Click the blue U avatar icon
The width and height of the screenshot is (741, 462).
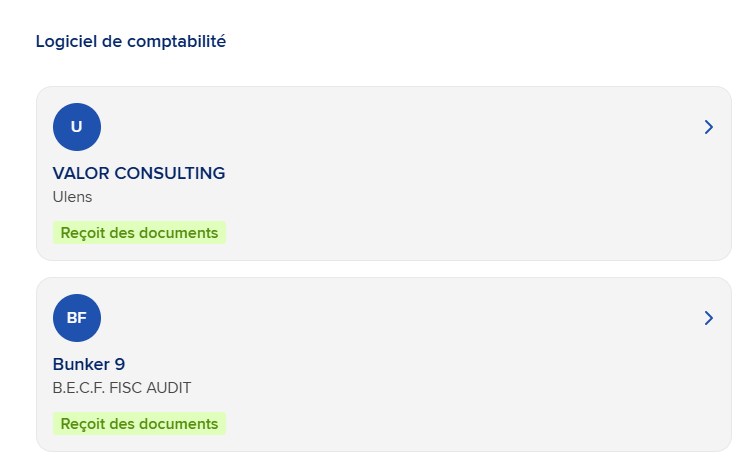pos(77,127)
